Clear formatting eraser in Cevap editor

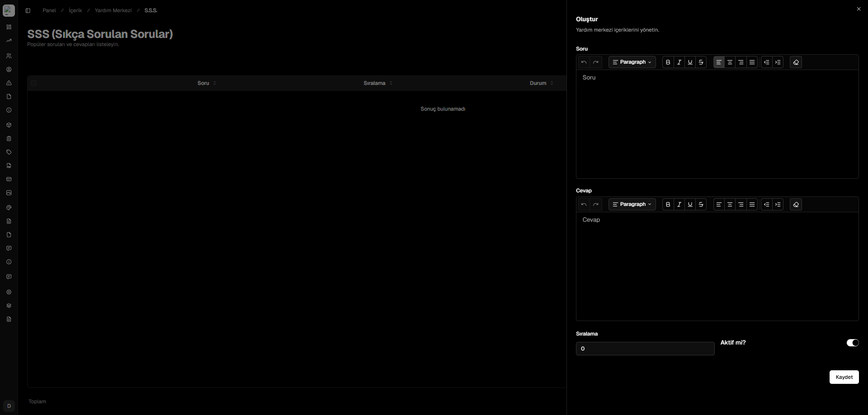pos(796,205)
